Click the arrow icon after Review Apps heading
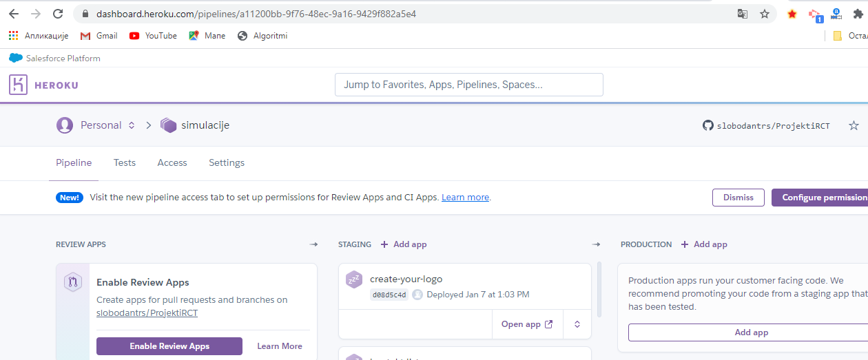 pyautogui.click(x=314, y=244)
